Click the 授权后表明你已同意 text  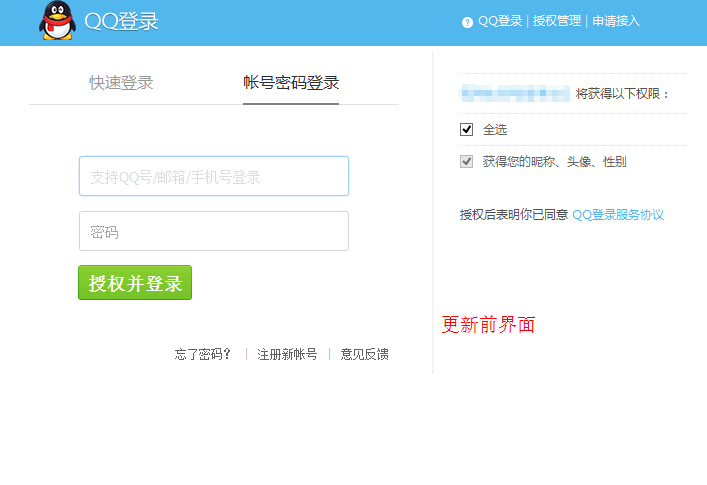point(514,215)
